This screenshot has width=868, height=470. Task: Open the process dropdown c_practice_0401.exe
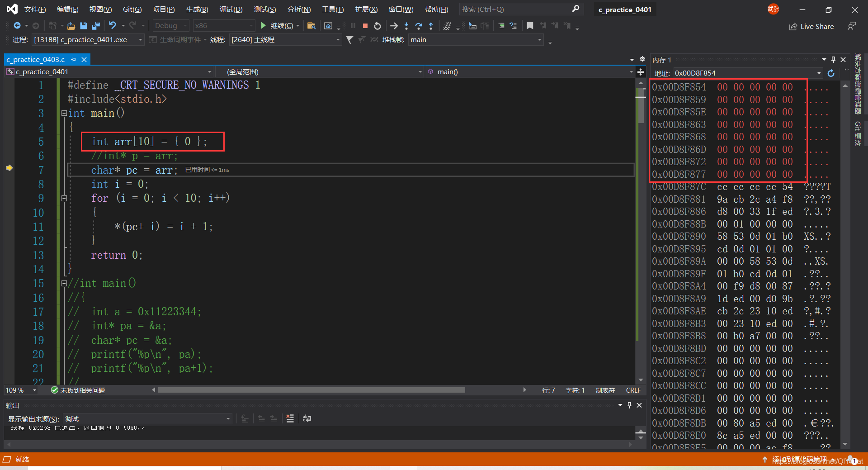click(88, 40)
